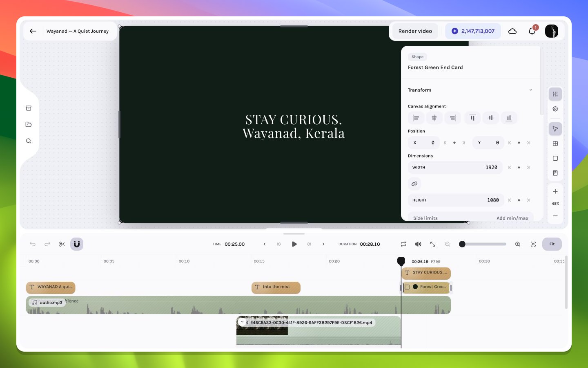Step forward one frame
Image resolution: width=588 pixels, height=368 pixels.
(x=323, y=244)
